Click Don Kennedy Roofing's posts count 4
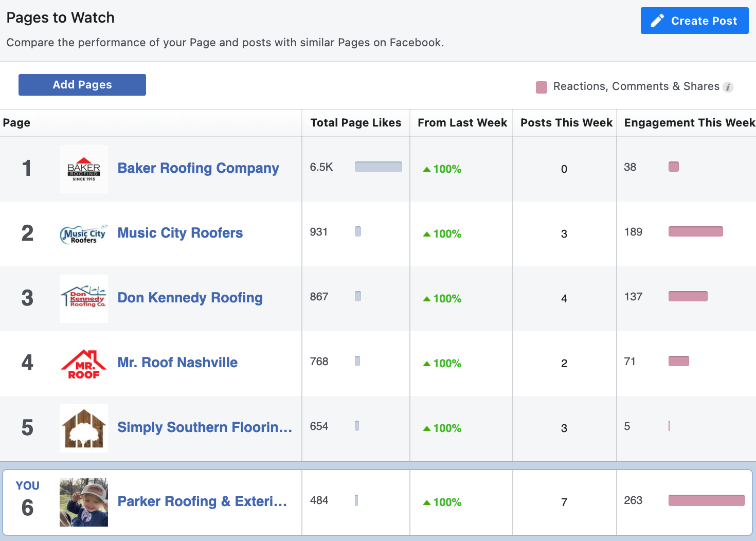Screen dimensions: 756x541 click(564, 299)
